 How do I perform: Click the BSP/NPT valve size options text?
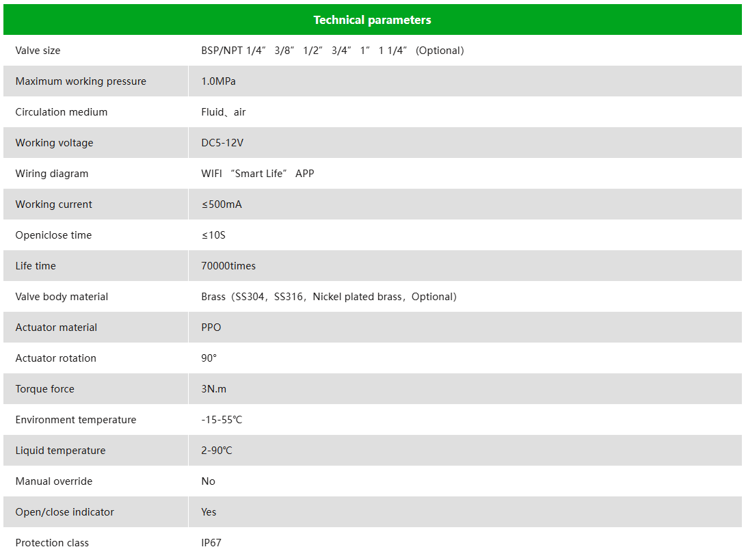pyautogui.click(x=332, y=51)
